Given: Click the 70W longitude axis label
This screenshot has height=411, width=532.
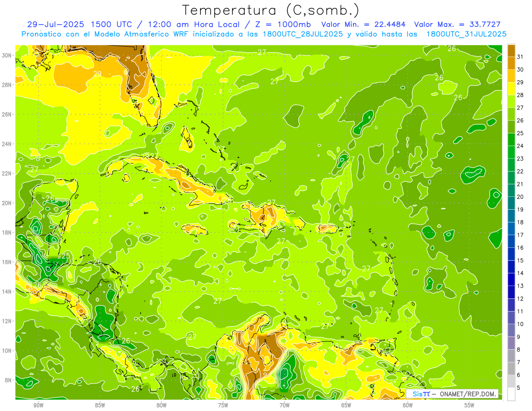Looking at the screenshot, I should (x=285, y=405).
